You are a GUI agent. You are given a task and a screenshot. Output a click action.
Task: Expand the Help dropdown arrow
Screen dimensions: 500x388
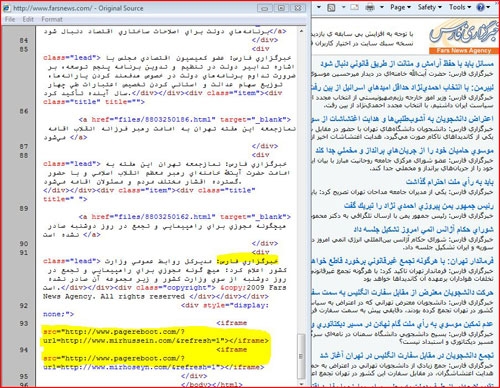488,7
